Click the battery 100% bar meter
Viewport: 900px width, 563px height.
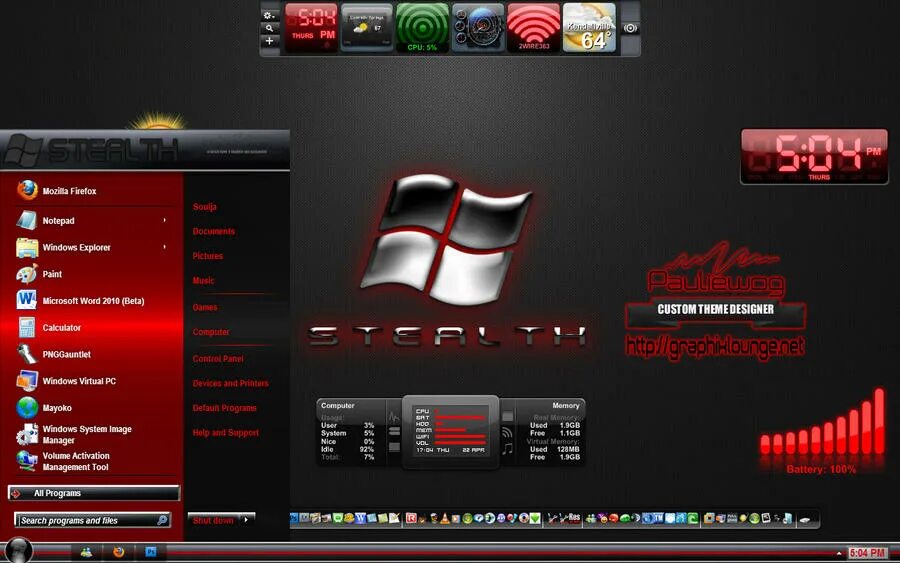822,423
